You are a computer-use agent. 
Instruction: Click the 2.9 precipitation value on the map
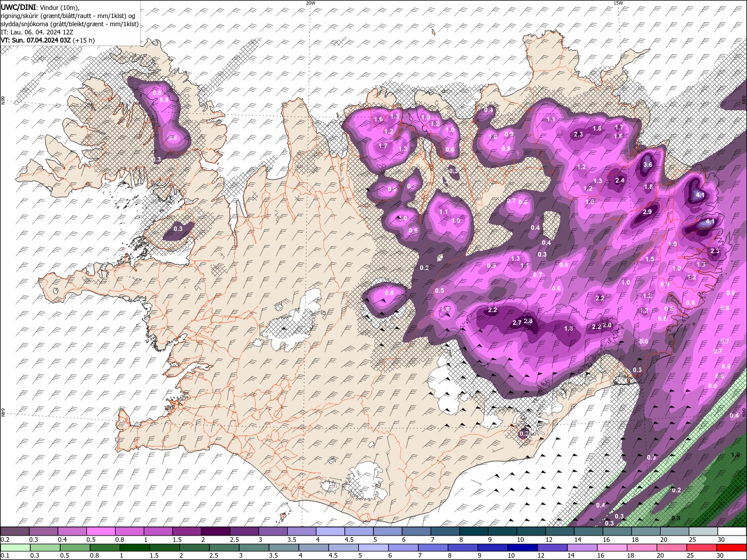(647, 212)
